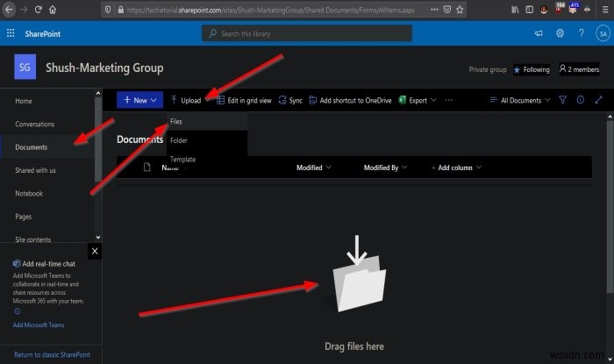Open the All Documents view switcher

[520, 101]
